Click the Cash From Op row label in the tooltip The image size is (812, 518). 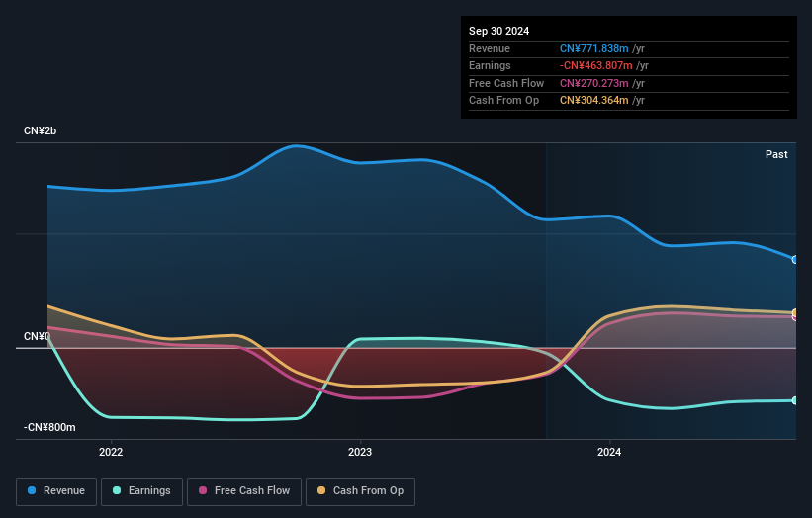pos(503,101)
